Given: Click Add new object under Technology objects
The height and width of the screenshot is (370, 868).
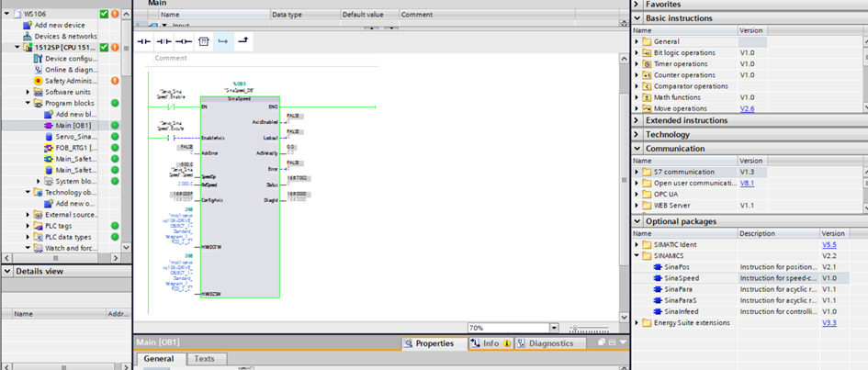Looking at the screenshot, I should tap(71, 204).
